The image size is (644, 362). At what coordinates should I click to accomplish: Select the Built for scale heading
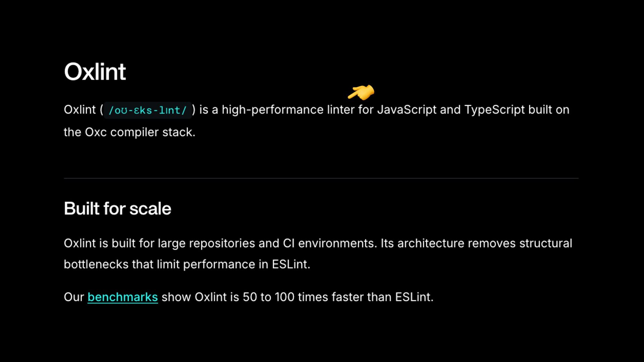tap(117, 208)
